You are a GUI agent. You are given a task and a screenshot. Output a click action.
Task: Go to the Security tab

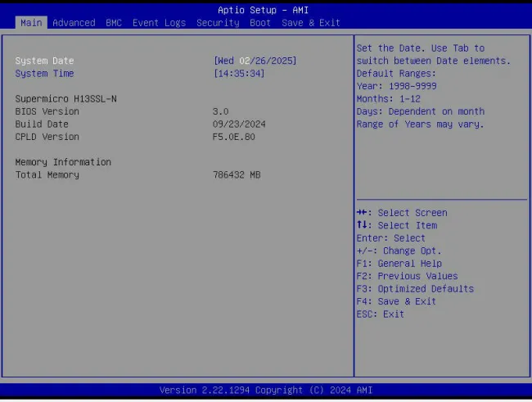click(x=218, y=23)
